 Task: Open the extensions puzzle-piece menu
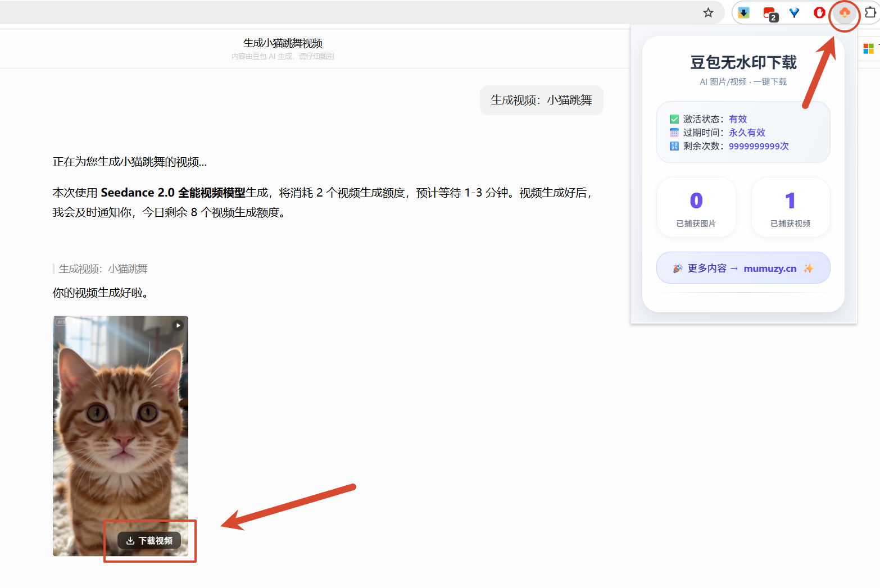coord(870,12)
